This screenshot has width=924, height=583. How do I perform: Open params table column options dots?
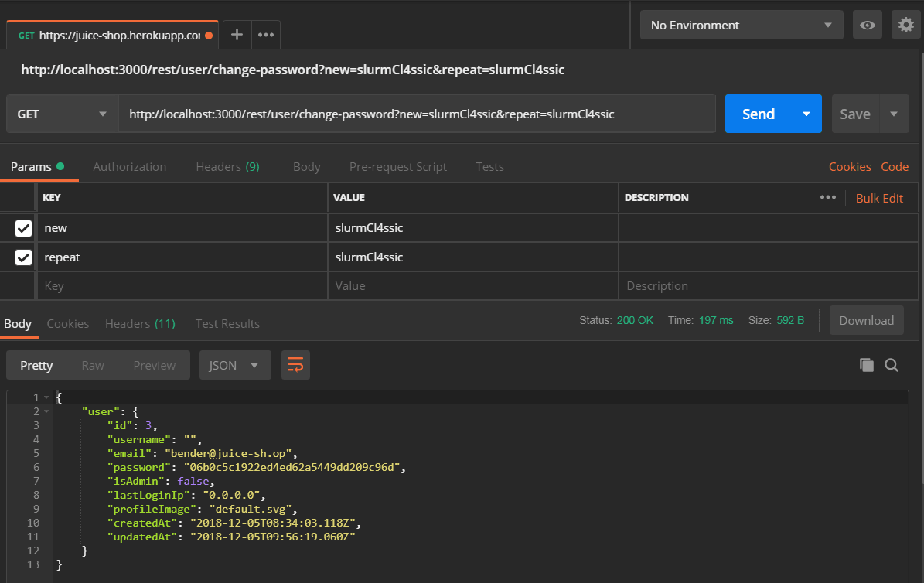(x=828, y=197)
